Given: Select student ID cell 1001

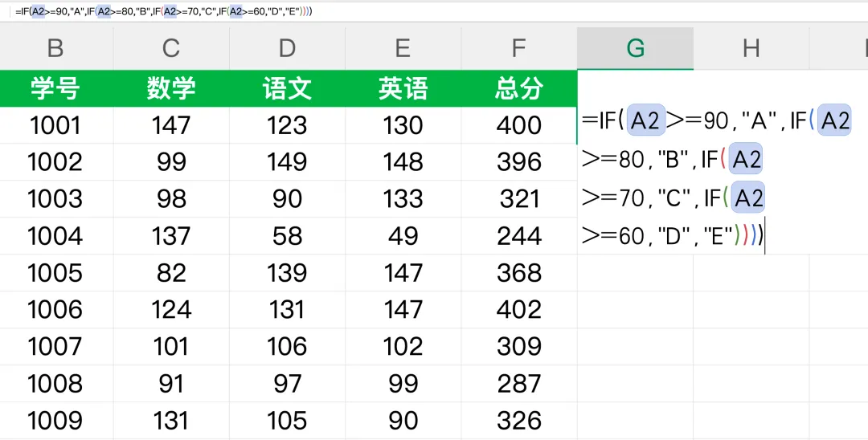Looking at the screenshot, I should click(55, 125).
